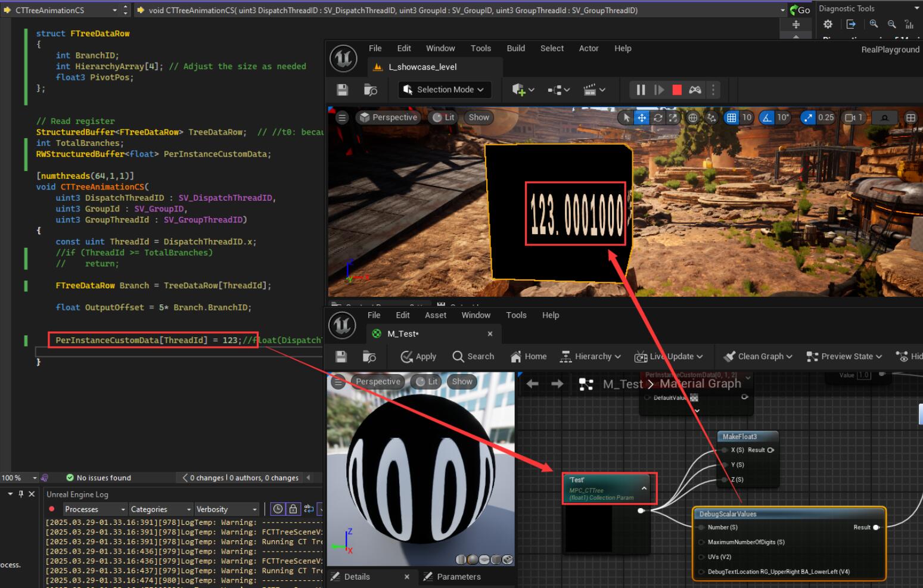This screenshot has width=923, height=588.
Task: Activate the rotate gizmo tool
Action: point(658,118)
